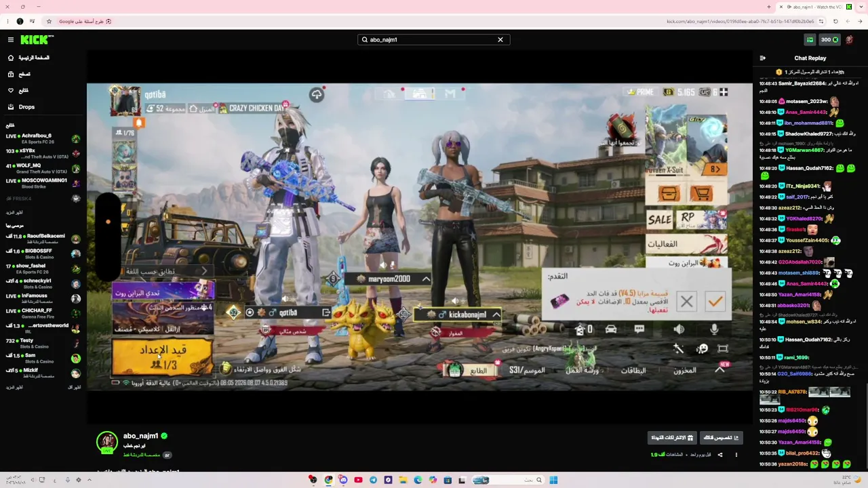868x488 pixels.
Task: Click the button right of gifted subscriptions
Action: (x=720, y=438)
